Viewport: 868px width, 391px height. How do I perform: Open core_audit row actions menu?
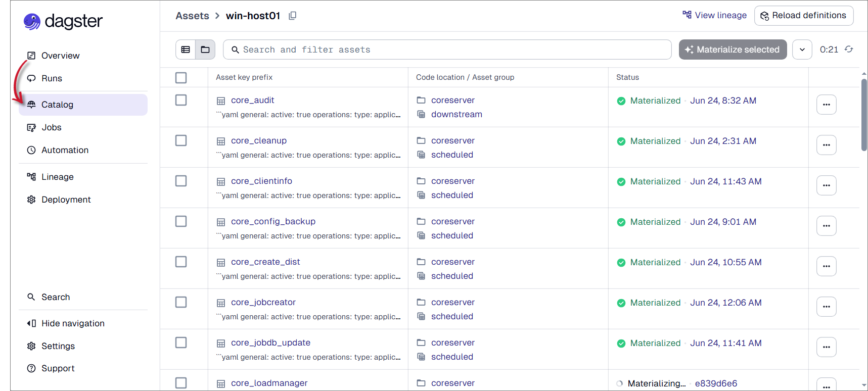point(827,105)
